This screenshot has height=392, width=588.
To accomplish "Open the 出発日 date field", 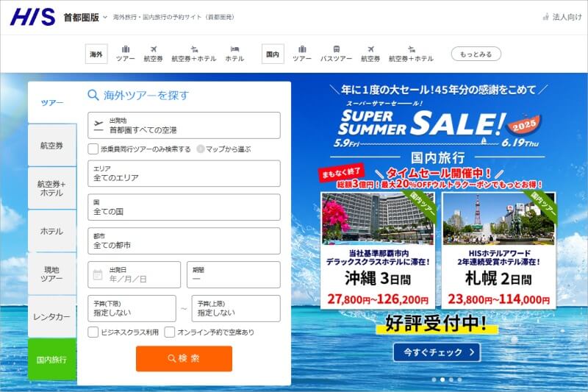I will point(135,274).
